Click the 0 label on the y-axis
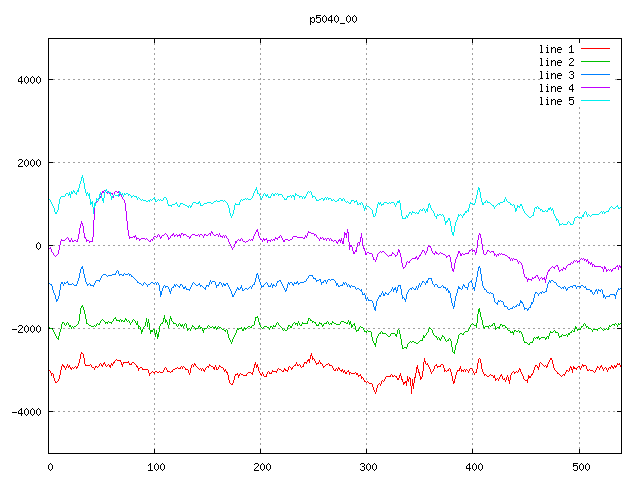The height and width of the screenshot is (480, 640). coord(37,246)
